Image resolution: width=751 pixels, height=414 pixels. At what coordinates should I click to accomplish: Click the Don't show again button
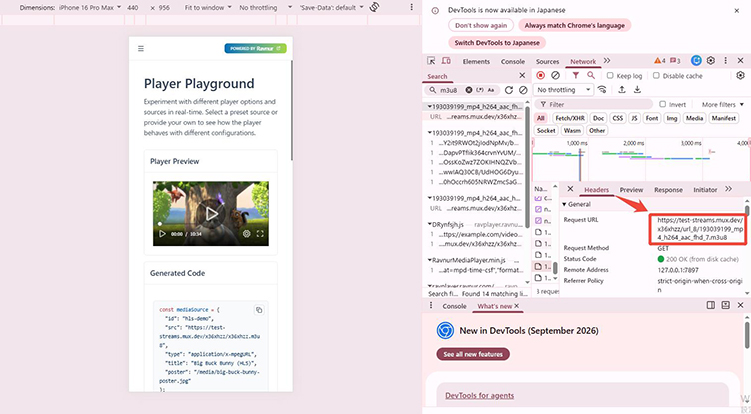point(481,25)
